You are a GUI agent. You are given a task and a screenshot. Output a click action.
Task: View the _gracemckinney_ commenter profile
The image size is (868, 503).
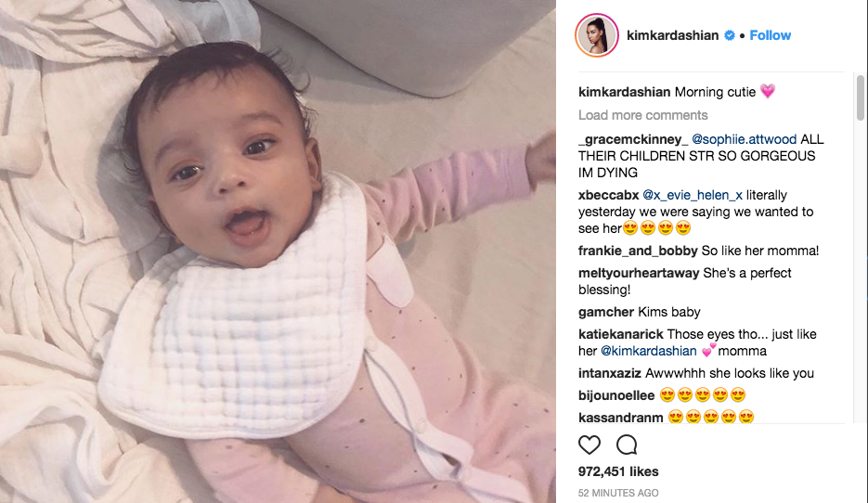tap(633, 139)
